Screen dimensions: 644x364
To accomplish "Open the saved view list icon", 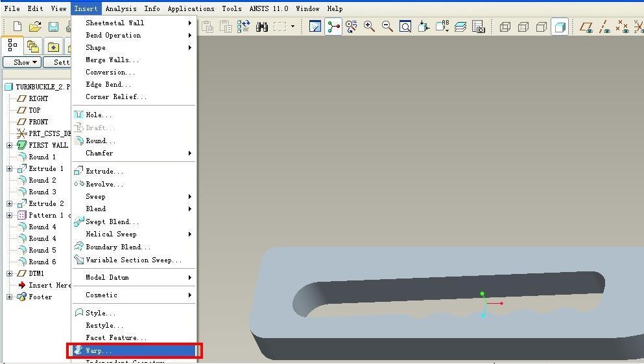I will (x=442, y=27).
